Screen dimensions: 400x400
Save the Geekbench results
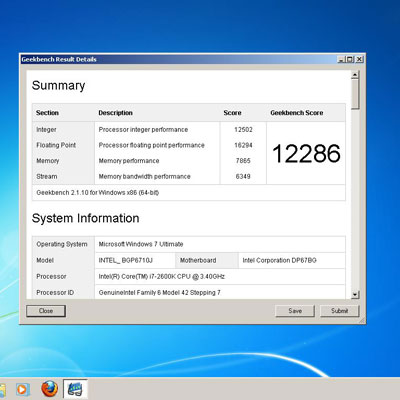295,311
